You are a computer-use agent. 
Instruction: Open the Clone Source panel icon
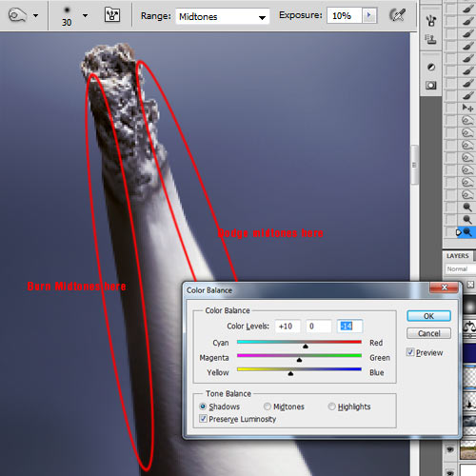(430, 39)
